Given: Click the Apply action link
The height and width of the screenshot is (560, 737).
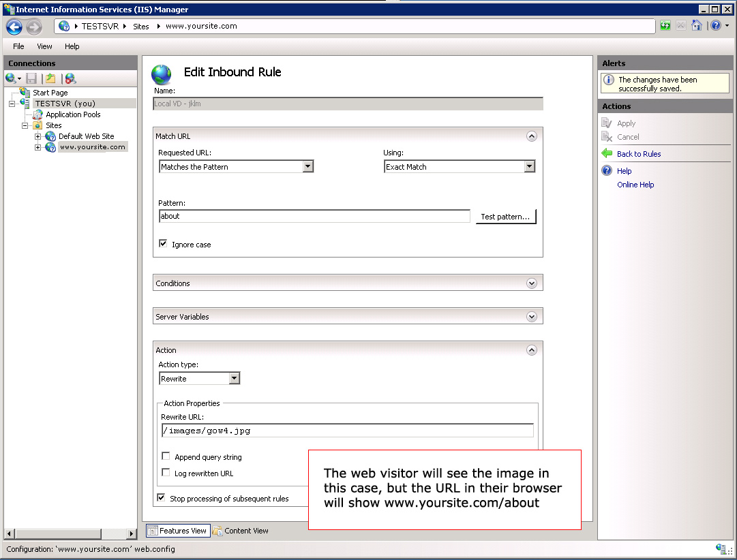Looking at the screenshot, I should tap(626, 123).
